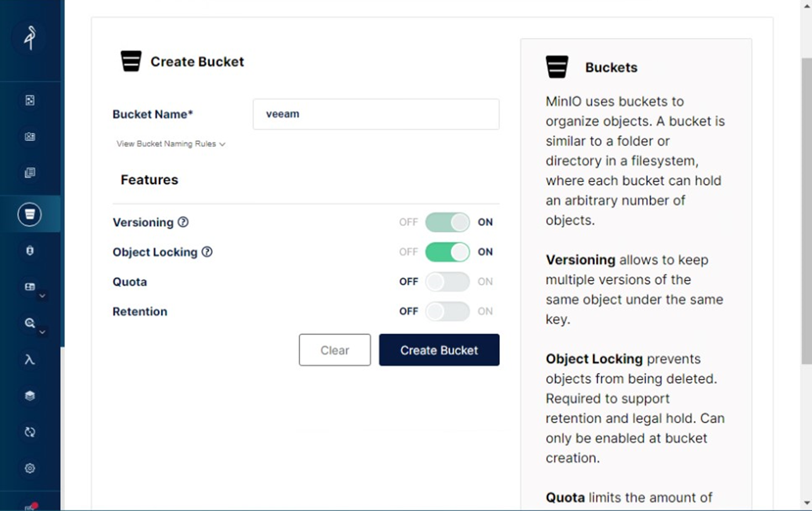Click bold Object Locking in help panel
Viewport: 812px width, 511px height.
click(x=594, y=359)
